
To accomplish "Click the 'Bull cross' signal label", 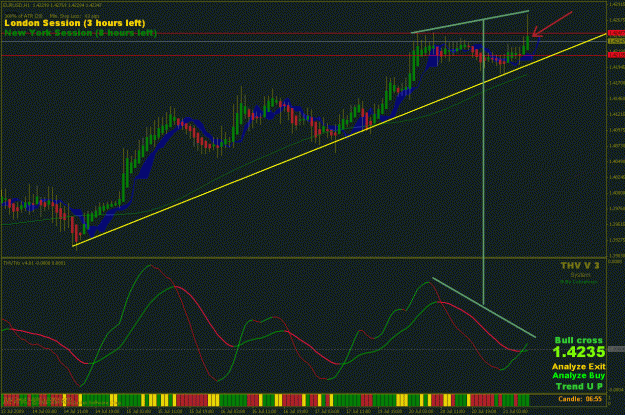I will (x=578, y=340).
